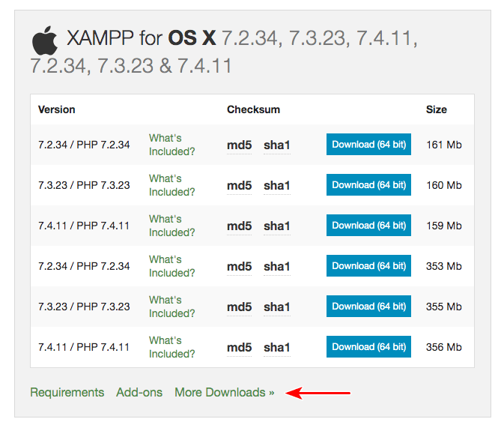Open What's Included for the 353 Mb version
This screenshot has width=504, height=431.
[x=172, y=266]
